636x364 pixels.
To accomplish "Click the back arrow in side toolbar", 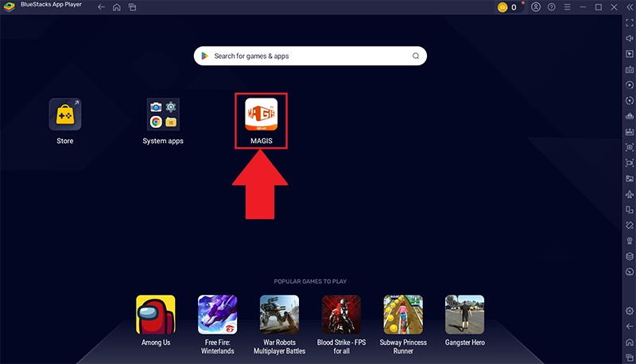I will [630, 327].
